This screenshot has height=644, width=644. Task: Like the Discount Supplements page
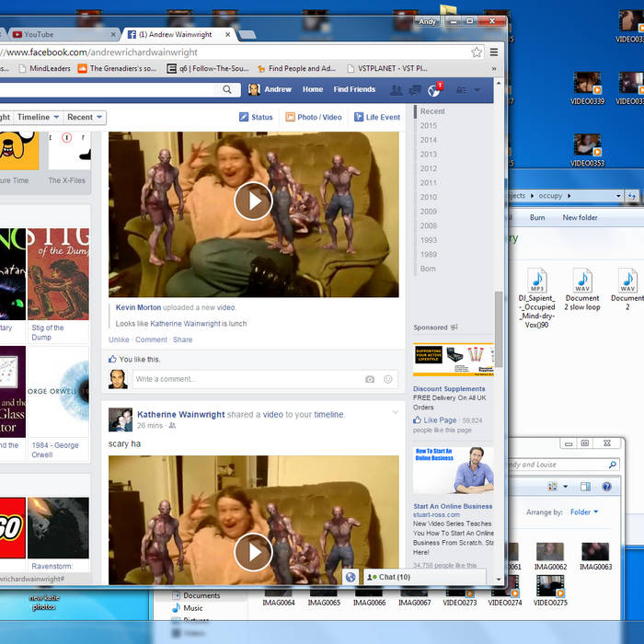(x=435, y=420)
